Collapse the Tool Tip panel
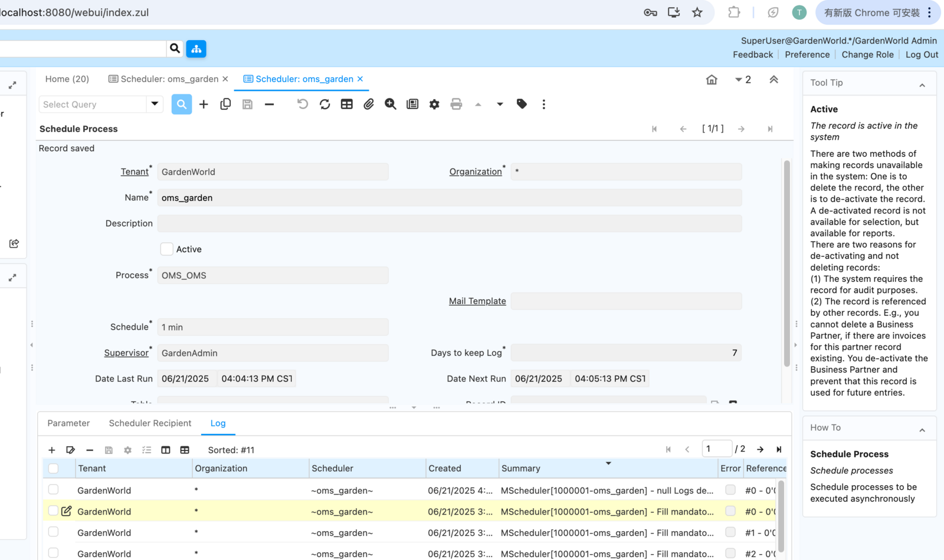This screenshot has height=560, width=944. (922, 85)
